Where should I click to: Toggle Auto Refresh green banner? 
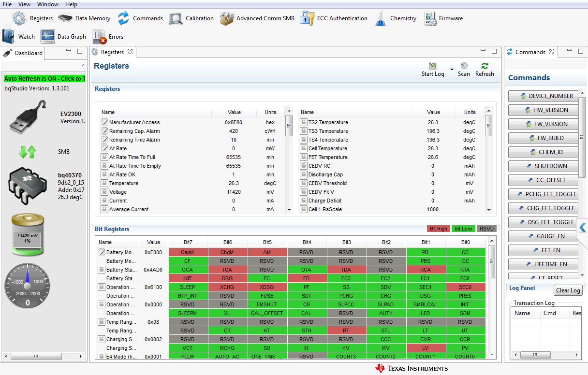click(x=44, y=78)
